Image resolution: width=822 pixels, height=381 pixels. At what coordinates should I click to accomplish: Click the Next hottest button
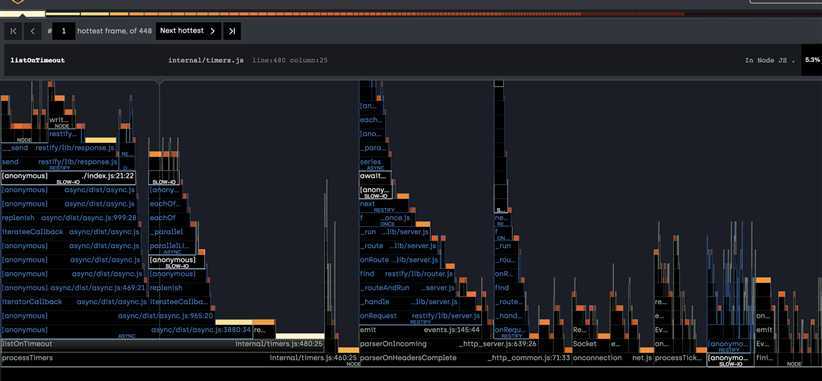click(188, 31)
